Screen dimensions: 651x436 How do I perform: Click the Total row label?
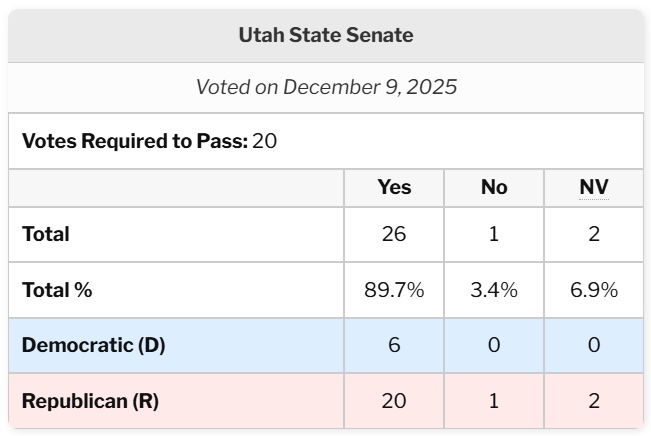[46, 235]
